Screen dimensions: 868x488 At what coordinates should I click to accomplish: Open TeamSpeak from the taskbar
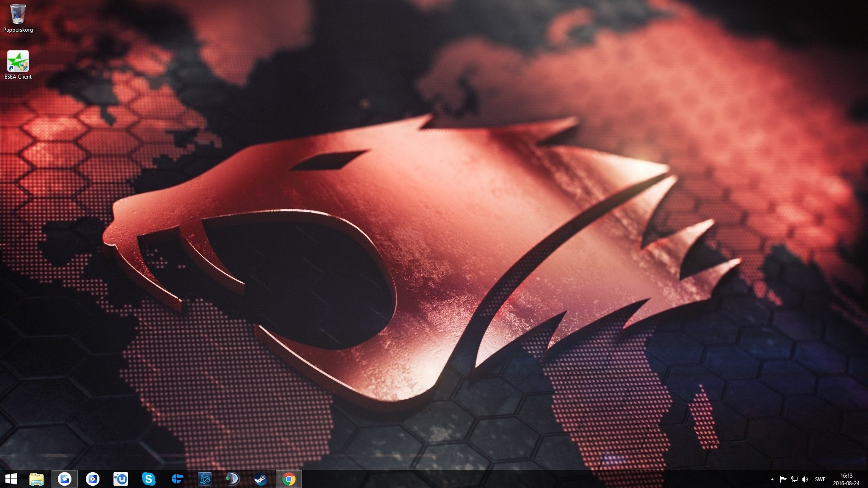(232, 479)
